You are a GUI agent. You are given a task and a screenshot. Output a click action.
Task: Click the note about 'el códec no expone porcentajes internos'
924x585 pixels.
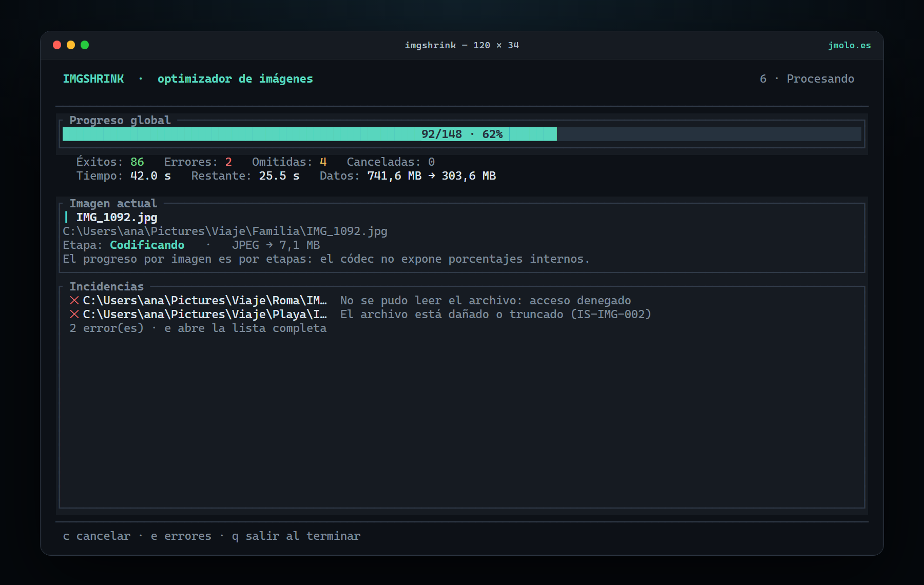click(326, 259)
